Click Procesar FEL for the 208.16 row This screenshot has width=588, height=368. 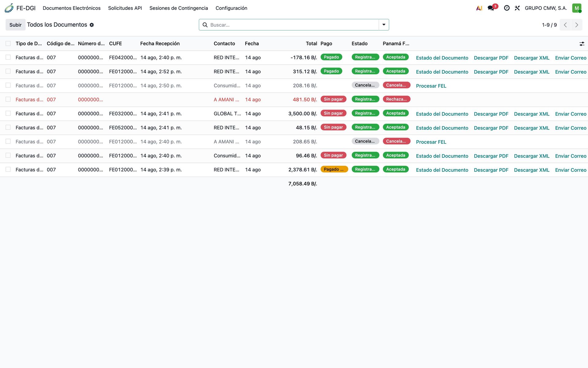[x=431, y=86]
